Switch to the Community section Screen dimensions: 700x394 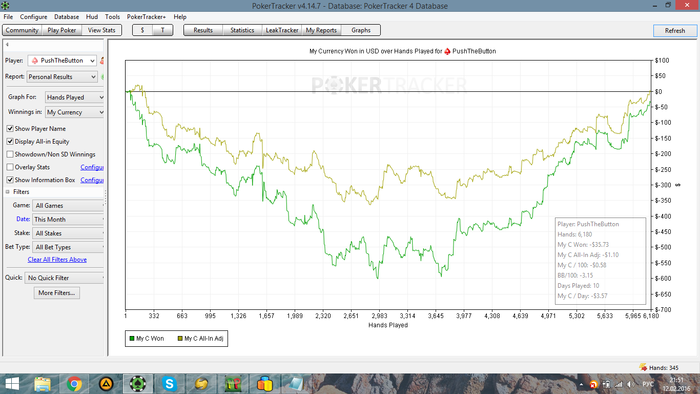[22, 30]
